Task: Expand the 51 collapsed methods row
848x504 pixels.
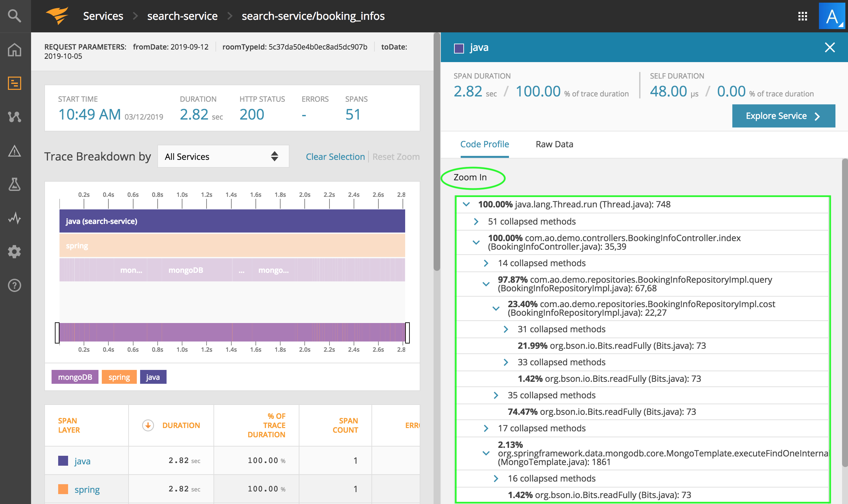Action: pos(476,222)
